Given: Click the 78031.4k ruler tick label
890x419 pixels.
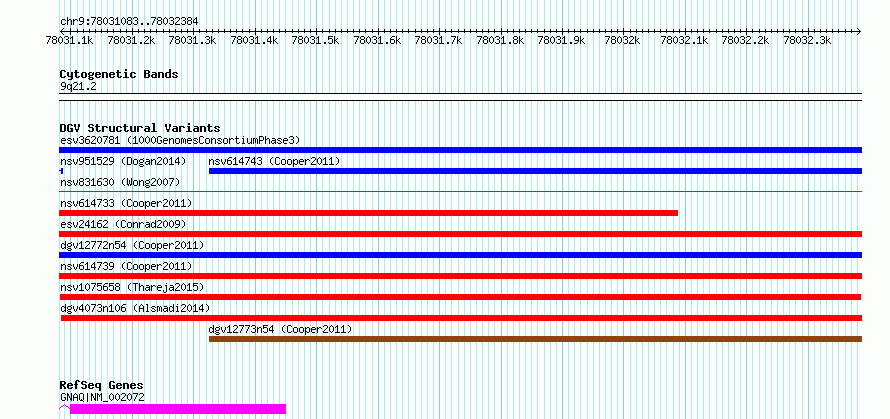Looking at the screenshot, I should tap(254, 41).
